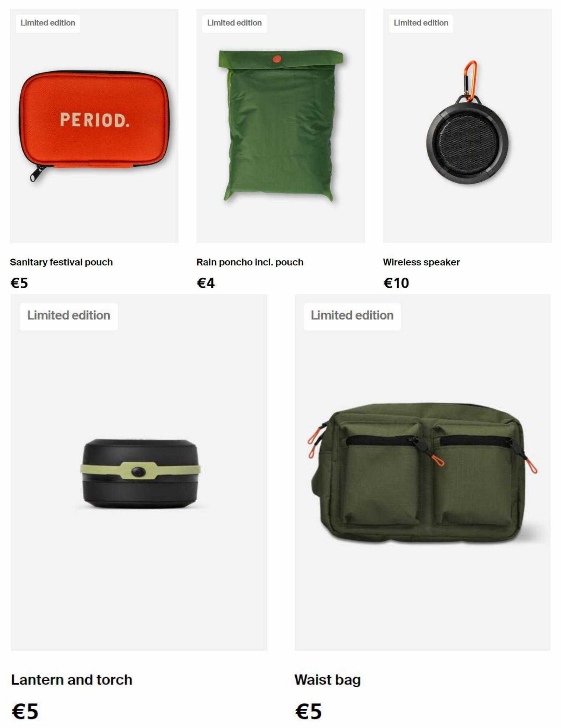Open the black wireless speaker product image
Screen dimensions: 561x728
[x=467, y=126]
